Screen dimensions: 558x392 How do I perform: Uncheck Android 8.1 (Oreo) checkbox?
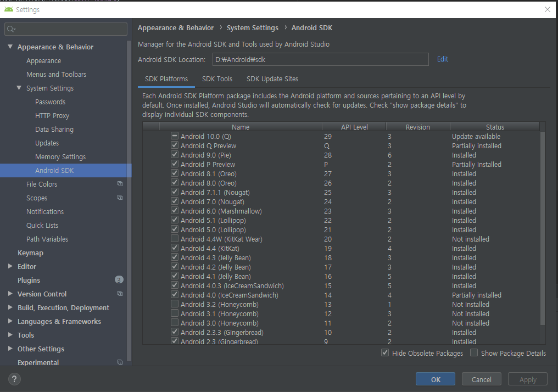[x=175, y=173]
